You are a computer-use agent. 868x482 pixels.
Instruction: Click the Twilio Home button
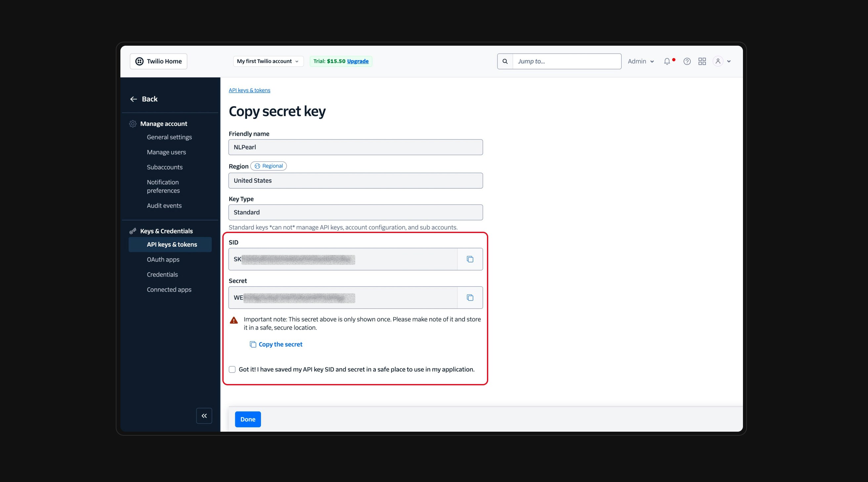tap(158, 61)
